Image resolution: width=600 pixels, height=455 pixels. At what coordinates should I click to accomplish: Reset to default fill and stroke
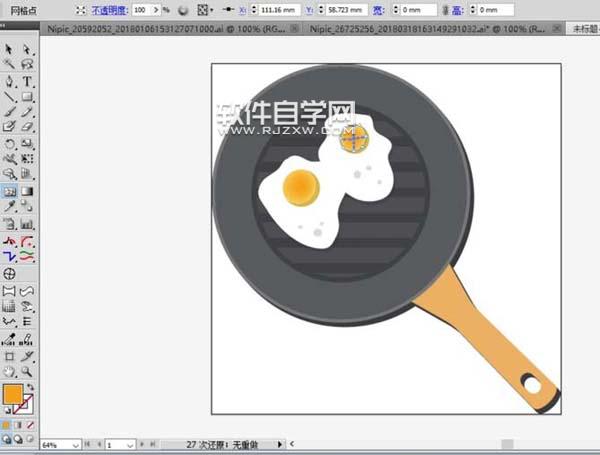pyautogui.click(x=7, y=411)
